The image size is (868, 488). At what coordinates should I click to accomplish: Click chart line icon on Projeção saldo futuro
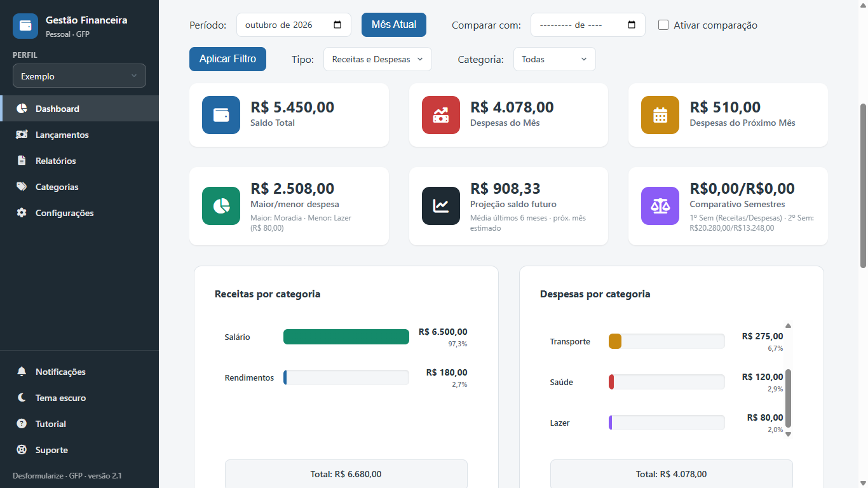(x=441, y=206)
